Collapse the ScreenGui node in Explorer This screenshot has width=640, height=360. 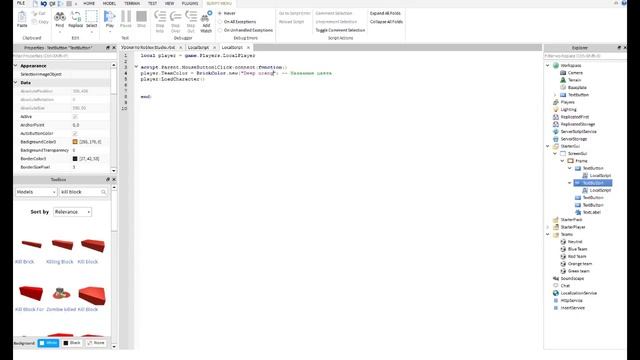pyautogui.click(x=555, y=153)
